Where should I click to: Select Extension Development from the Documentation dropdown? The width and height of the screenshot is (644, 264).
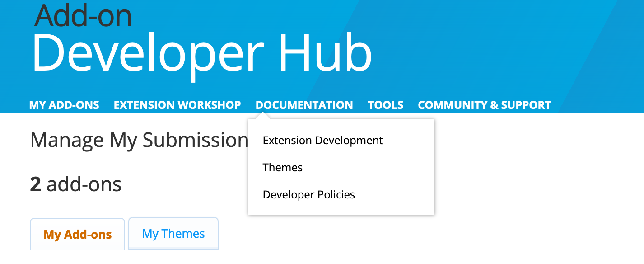322,140
